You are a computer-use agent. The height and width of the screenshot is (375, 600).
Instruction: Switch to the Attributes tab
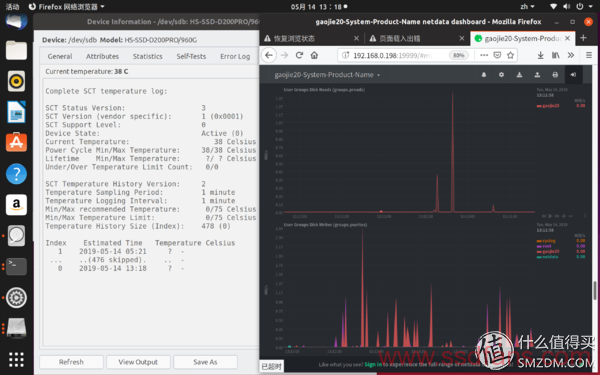coord(102,56)
